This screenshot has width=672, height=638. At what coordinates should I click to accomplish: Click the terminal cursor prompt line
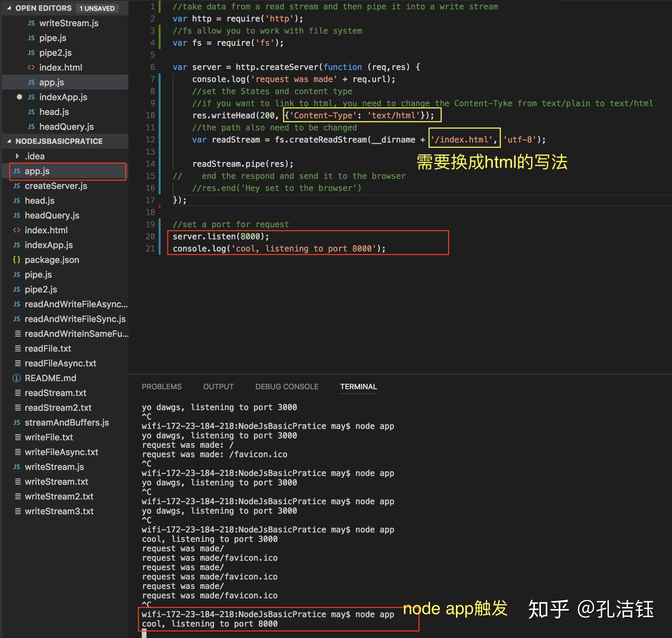(144, 633)
